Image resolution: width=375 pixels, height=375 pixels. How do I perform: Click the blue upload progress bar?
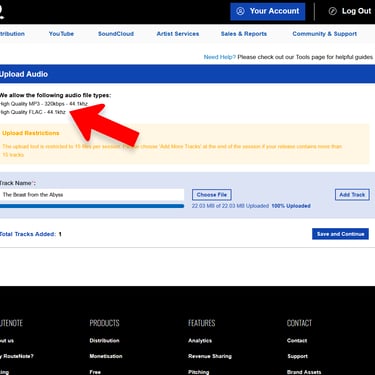(92, 206)
